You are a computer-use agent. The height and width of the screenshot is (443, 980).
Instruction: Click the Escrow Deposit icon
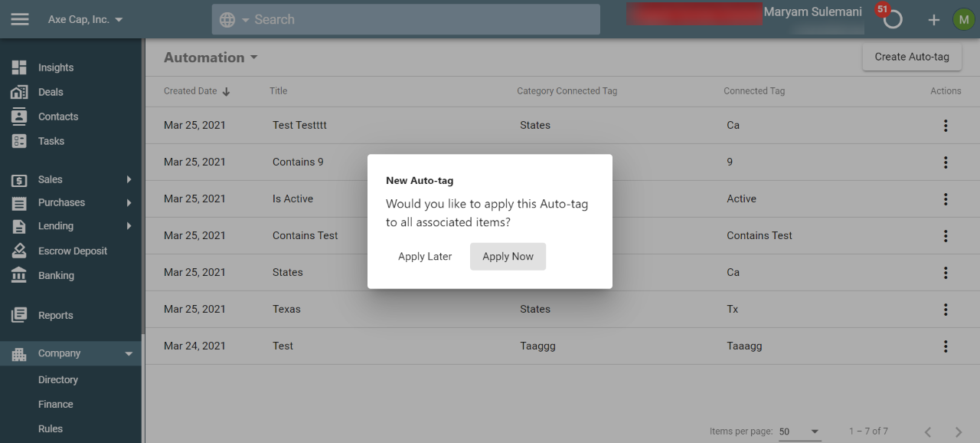pyautogui.click(x=19, y=251)
